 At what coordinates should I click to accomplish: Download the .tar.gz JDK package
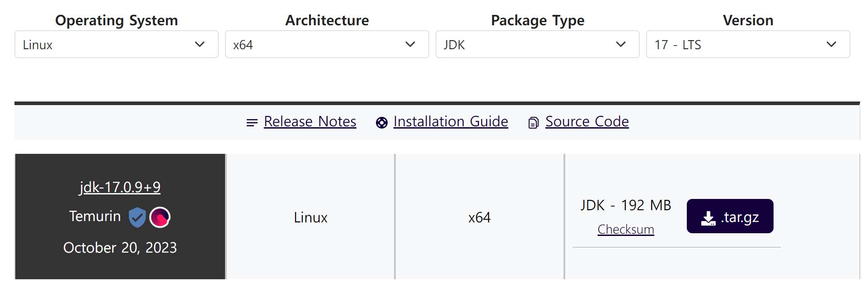(730, 216)
